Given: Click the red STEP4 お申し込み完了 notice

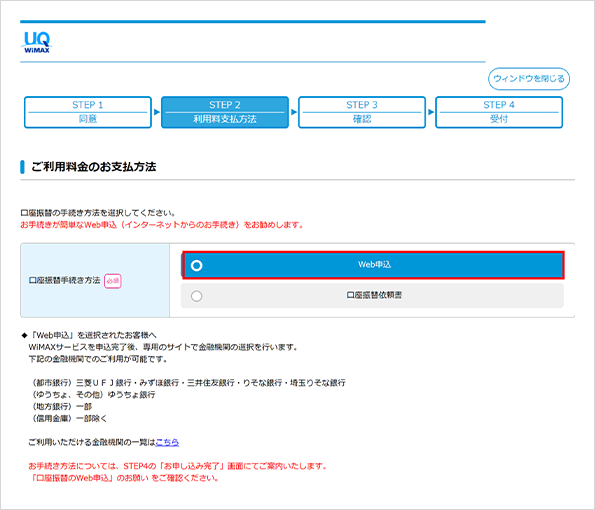Looking at the screenshot, I should coord(178,466).
